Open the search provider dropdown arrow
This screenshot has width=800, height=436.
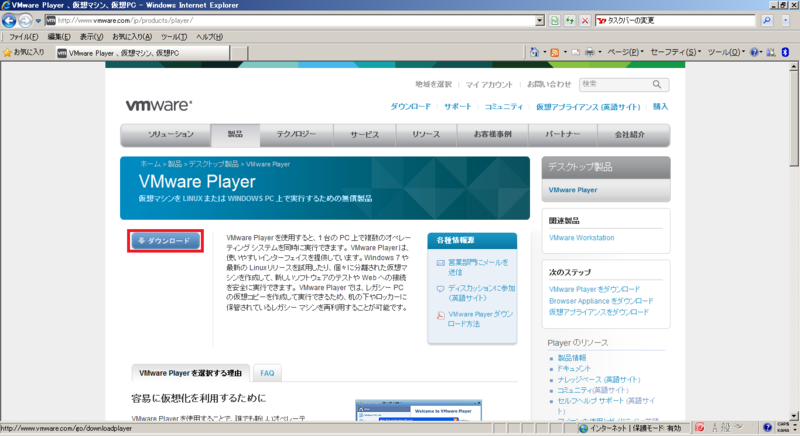(x=785, y=20)
